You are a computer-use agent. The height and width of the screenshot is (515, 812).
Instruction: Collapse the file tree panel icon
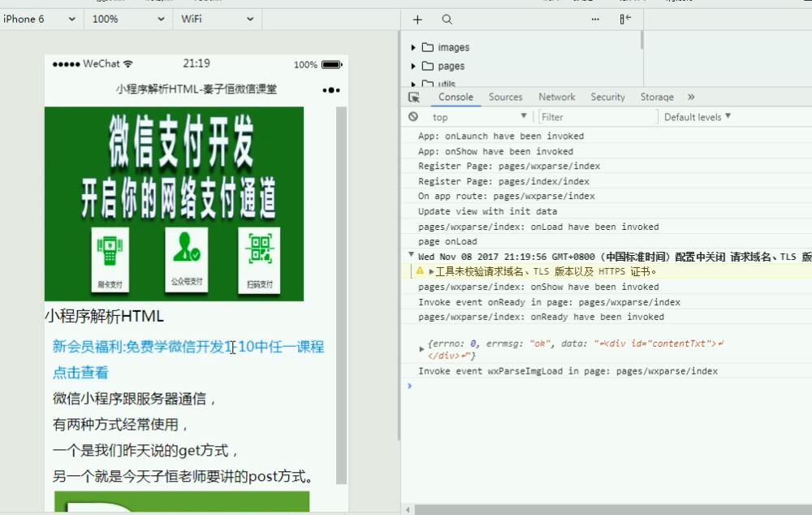click(625, 19)
